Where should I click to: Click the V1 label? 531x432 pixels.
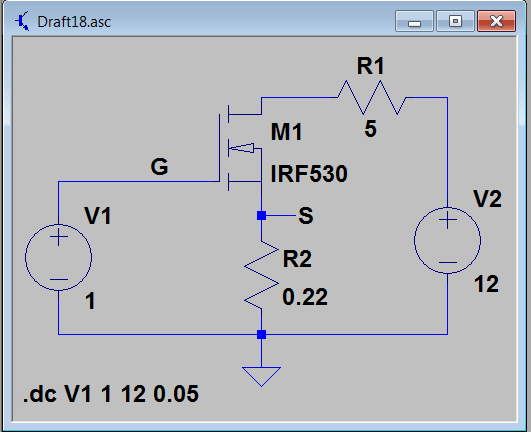tap(98, 216)
